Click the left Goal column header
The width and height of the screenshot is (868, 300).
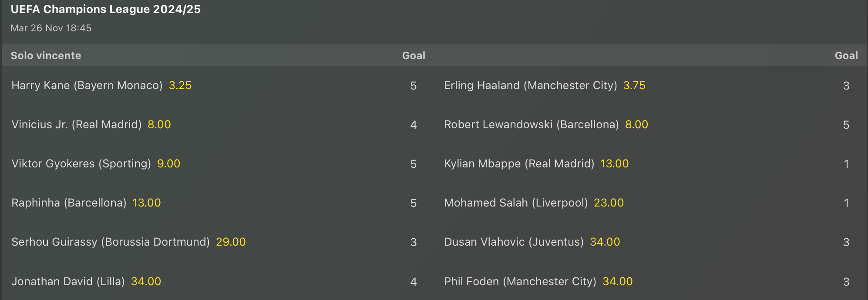coord(414,56)
